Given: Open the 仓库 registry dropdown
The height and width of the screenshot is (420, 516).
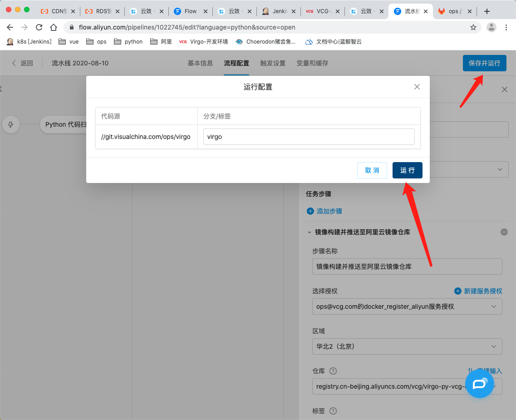Looking at the screenshot, I should (x=407, y=386).
